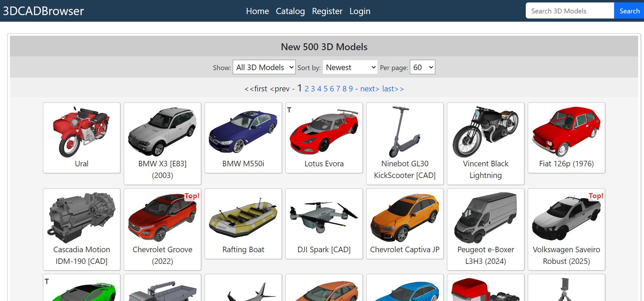Go to page 3 of results
644x301 pixels.
(313, 89)
